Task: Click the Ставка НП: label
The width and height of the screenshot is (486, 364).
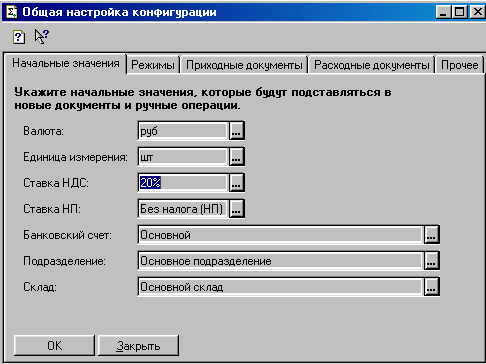Action: (52, 209)
